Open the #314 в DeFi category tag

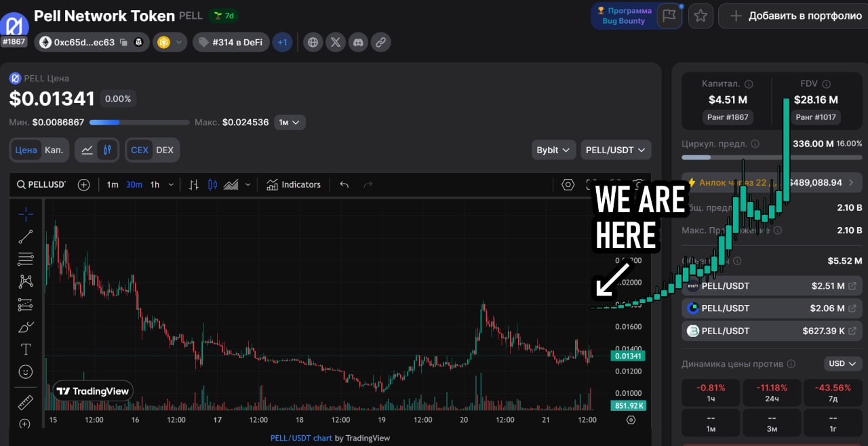coord(231,42)
